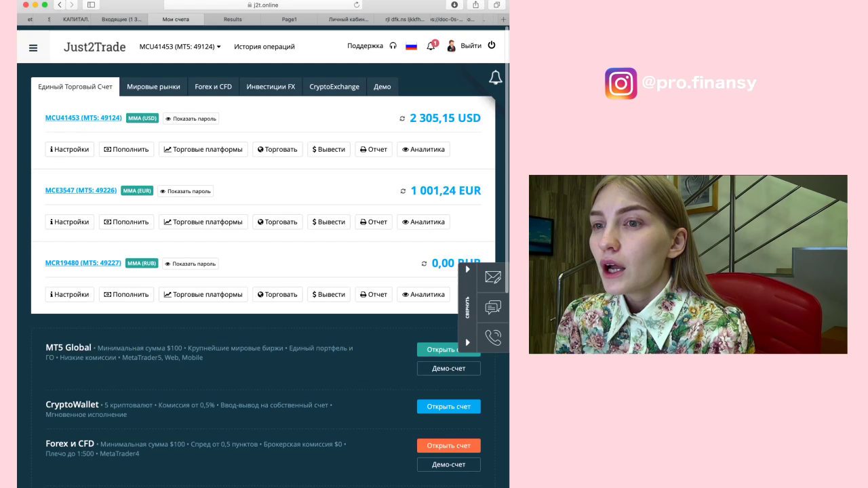868x488 pixels.
Task: Switch to the Единый Торговый Счет tab
Action: click(75, 87)
